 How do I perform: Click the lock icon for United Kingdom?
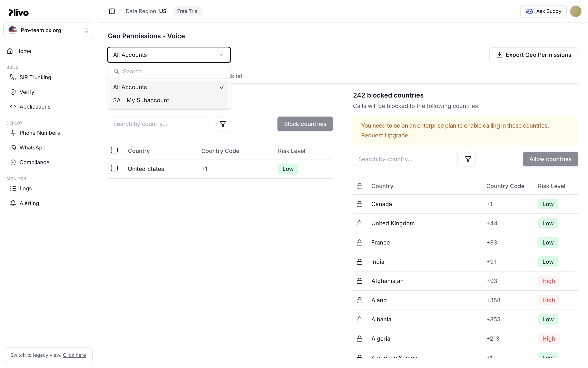[x=360, y=223]
